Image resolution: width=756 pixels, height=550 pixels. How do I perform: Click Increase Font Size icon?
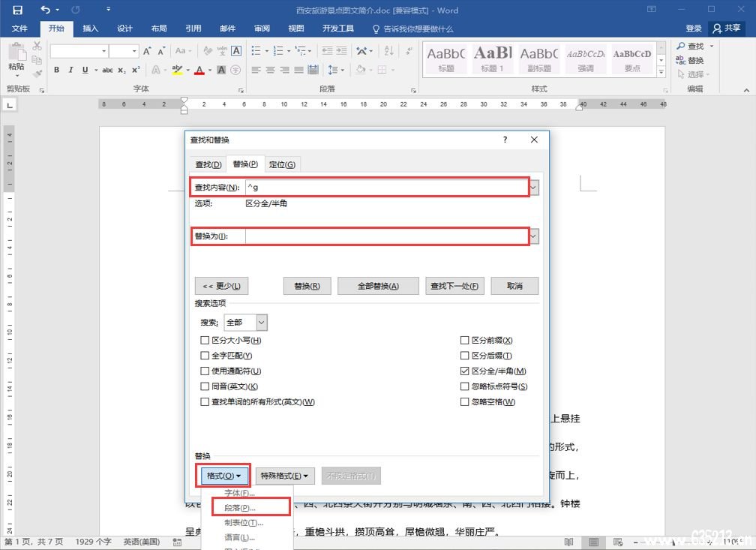[x=147, y=51]
